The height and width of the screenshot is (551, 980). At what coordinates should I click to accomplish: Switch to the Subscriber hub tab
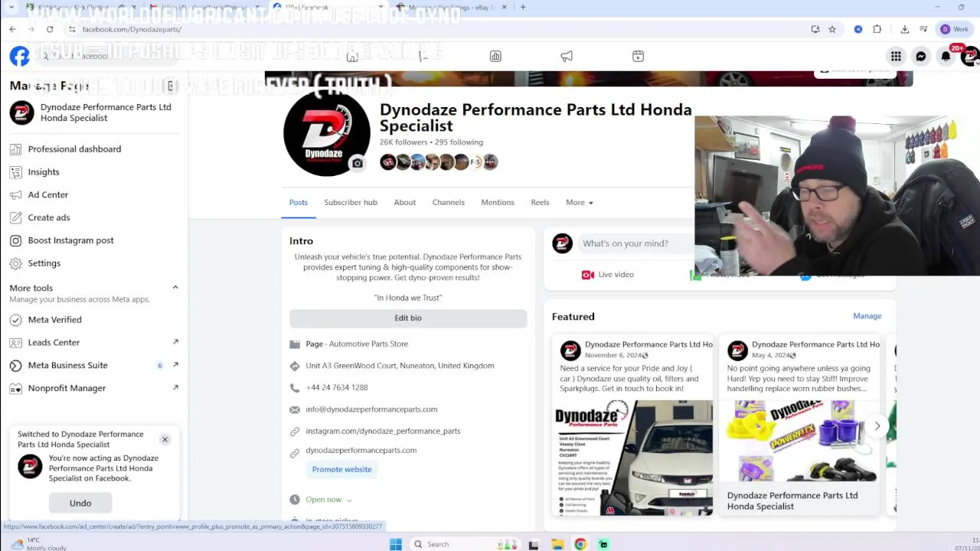pos(351,202)
